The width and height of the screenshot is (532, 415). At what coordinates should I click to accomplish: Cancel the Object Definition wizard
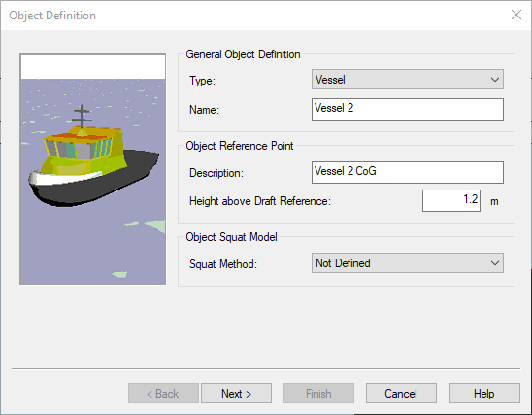click(x=401, y=394)
